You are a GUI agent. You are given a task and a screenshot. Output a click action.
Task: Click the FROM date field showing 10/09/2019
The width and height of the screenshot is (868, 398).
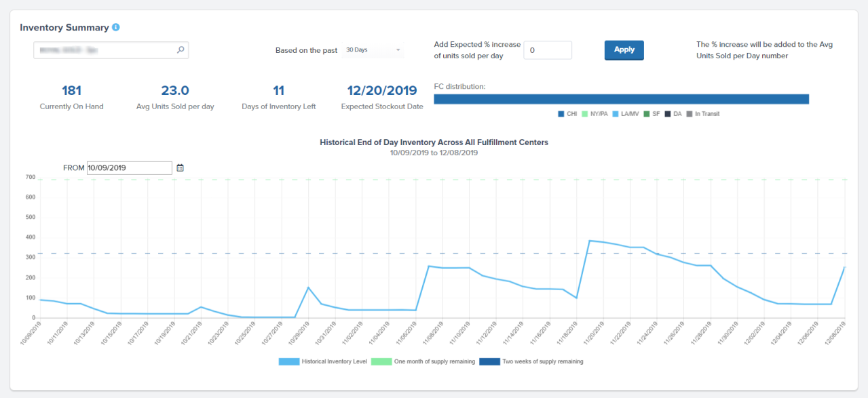tap(129, 167)
